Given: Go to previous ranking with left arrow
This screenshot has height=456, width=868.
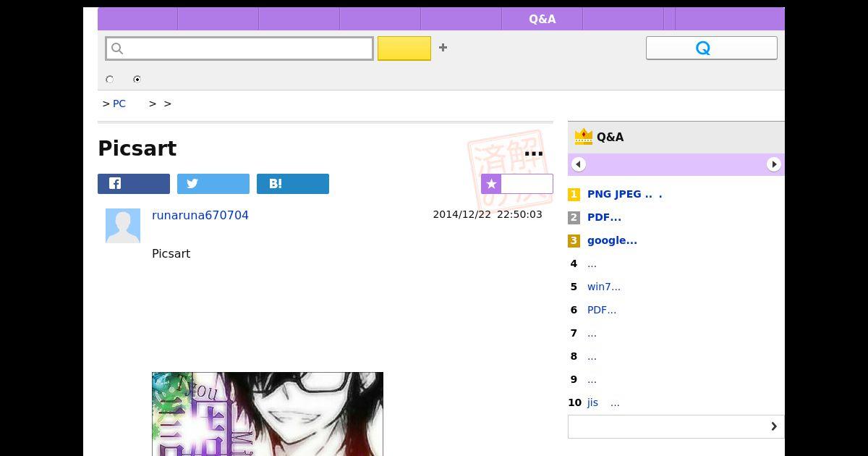Looking at the screenshot, I should coord(579,164).
